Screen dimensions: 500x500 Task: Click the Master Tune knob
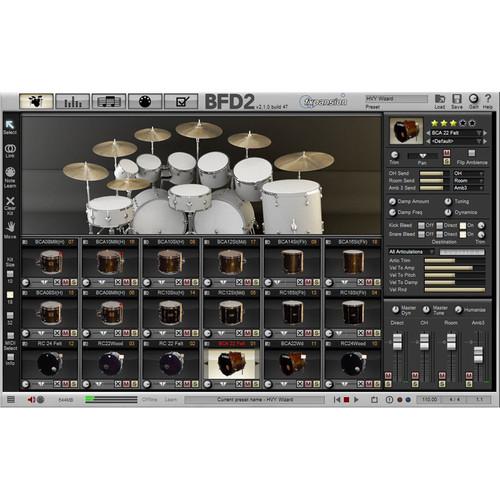(x=426, y=310)
